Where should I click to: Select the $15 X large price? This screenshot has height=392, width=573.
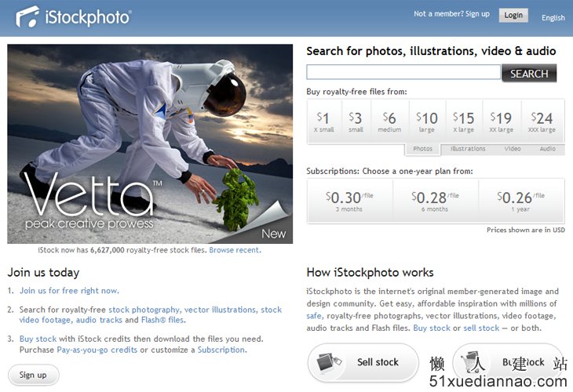coord(464,122)
